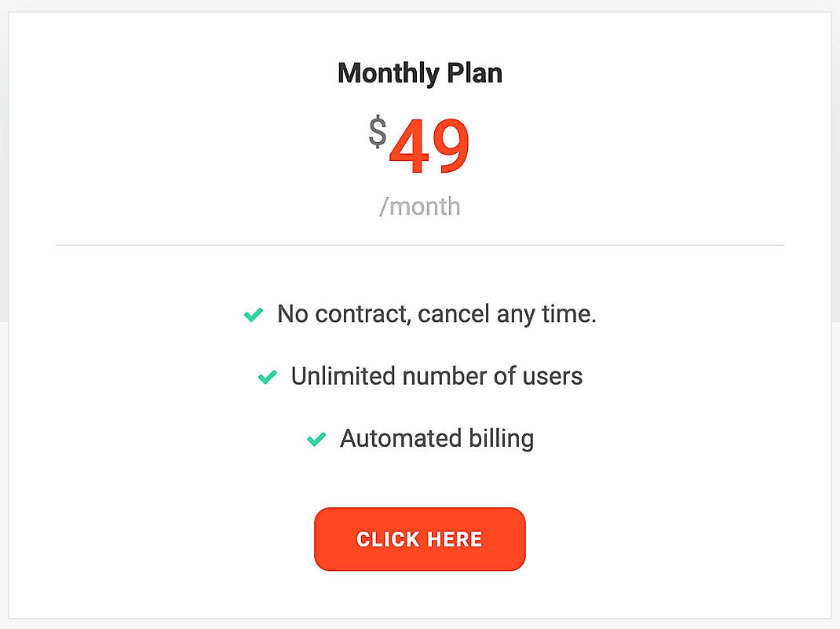Viewport: 840px width, 629px height.
Task: Select the 'Monthly Plan' heading
Action: tap(419, 72)
